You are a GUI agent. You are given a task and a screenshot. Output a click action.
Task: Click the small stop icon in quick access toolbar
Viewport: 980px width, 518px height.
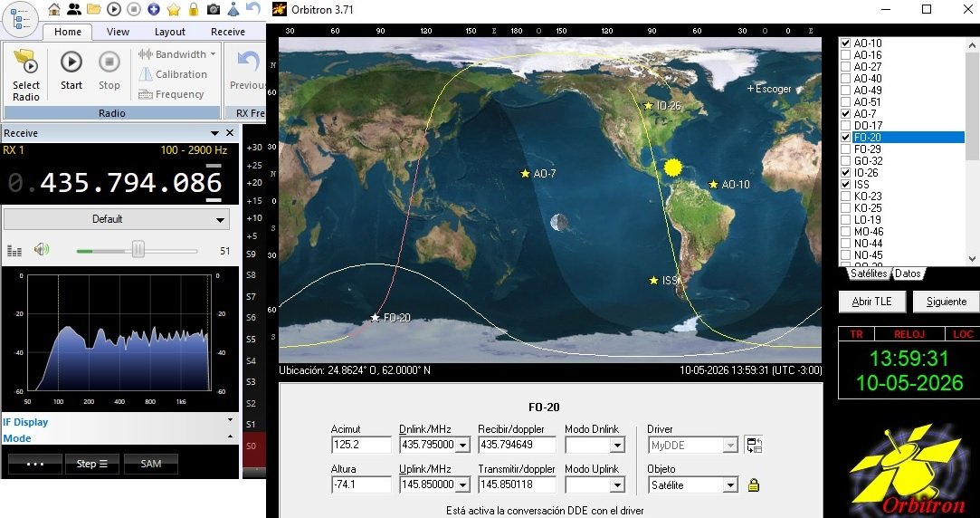[x=133, y=9]
